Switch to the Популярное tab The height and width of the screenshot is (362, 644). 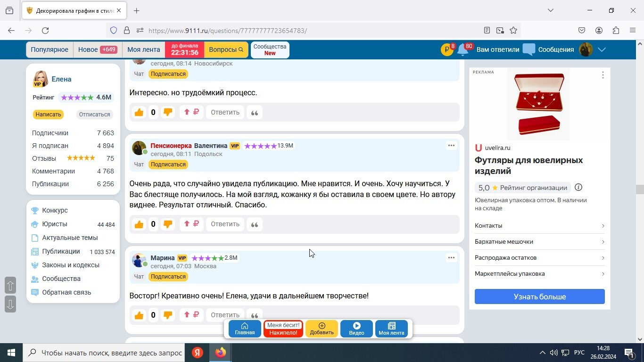[50, 49]
